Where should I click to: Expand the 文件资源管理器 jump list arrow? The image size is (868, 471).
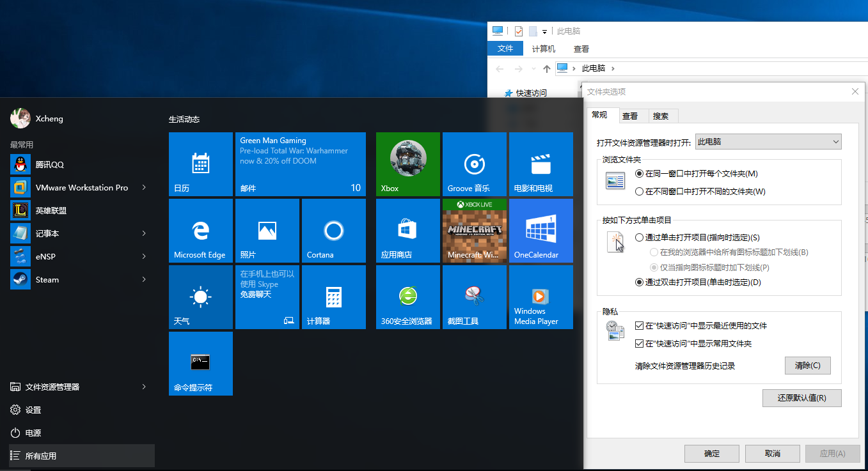[144, 387]
